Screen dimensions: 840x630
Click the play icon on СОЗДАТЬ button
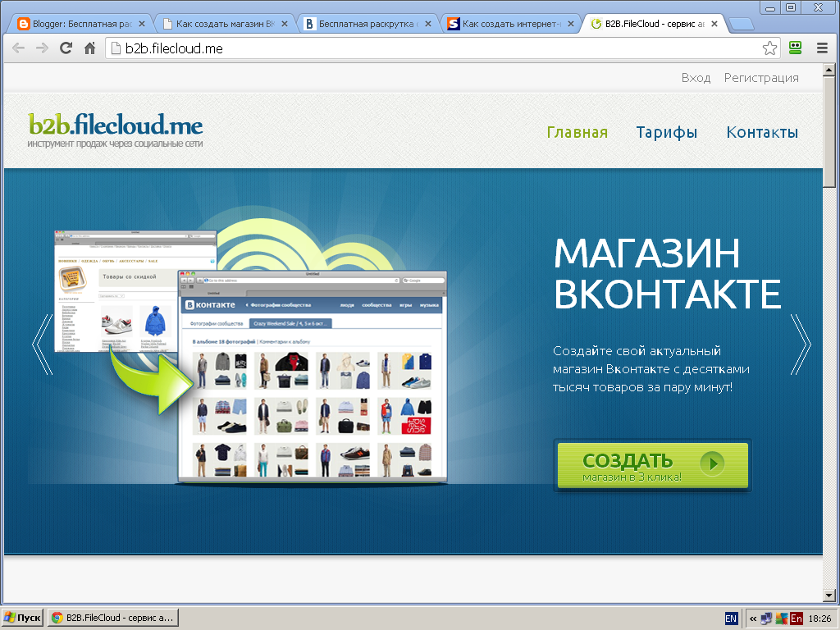click(x=713, y=463)
